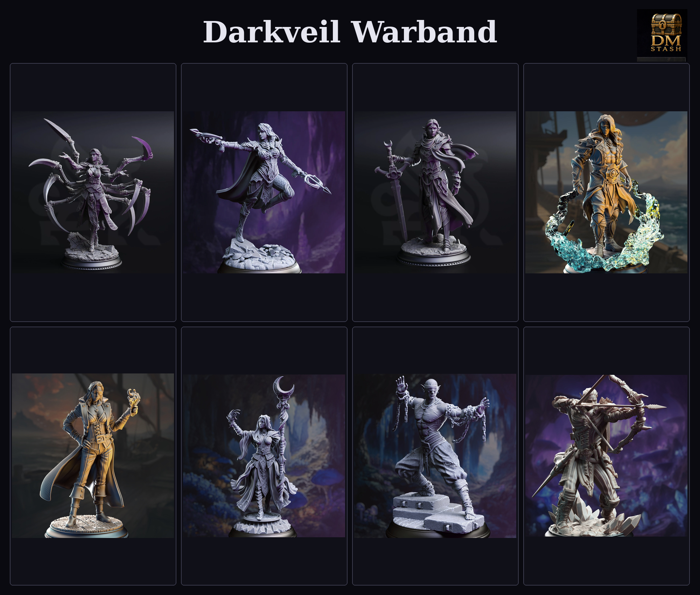The height and width of the screenshot is (595, 700).
Task: Click the crescent moon atop the priestess staff
Action: click(x=283, y=385)
